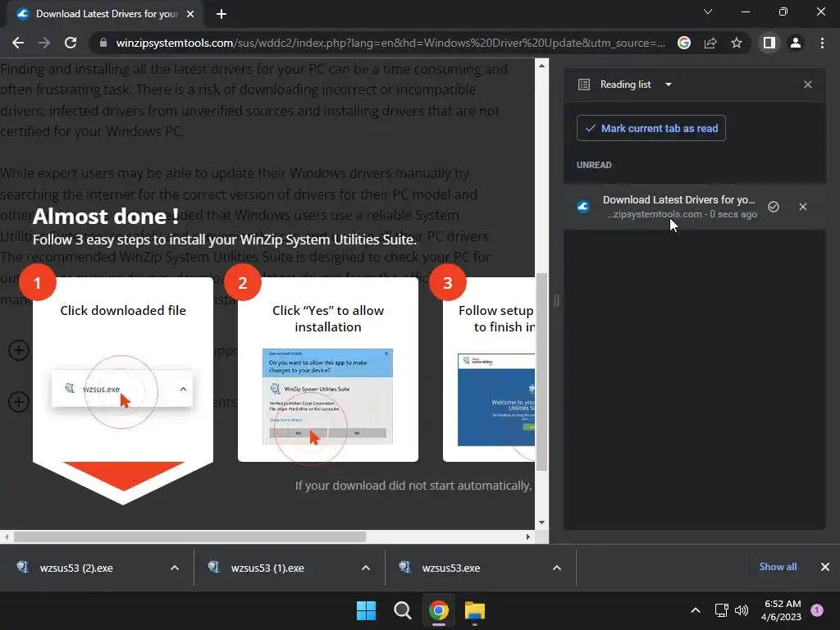Click the address bar URL field

point(390,43)
